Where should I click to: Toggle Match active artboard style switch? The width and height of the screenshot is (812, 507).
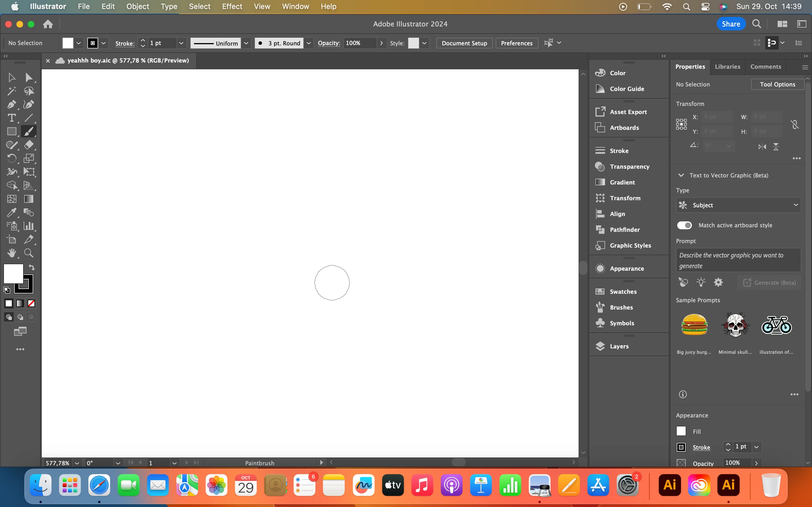[x=684, y=225]
